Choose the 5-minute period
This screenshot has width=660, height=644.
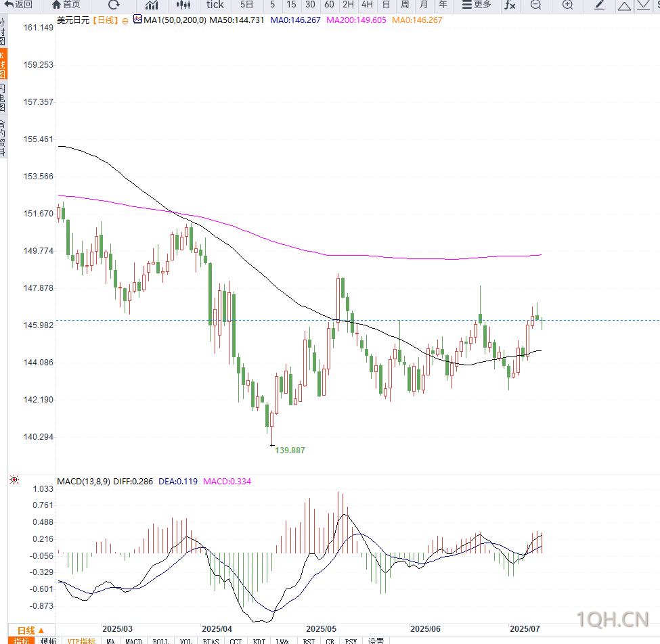tap(273, 5)
